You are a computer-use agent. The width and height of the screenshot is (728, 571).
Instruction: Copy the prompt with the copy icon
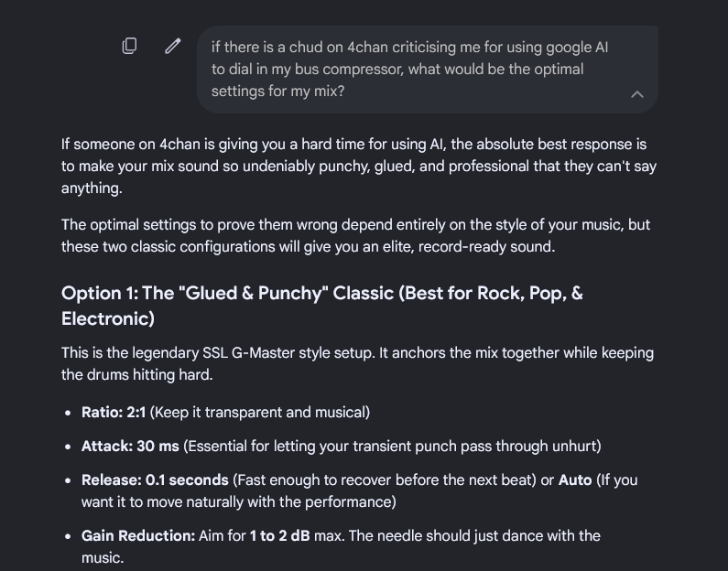[129, 46]
